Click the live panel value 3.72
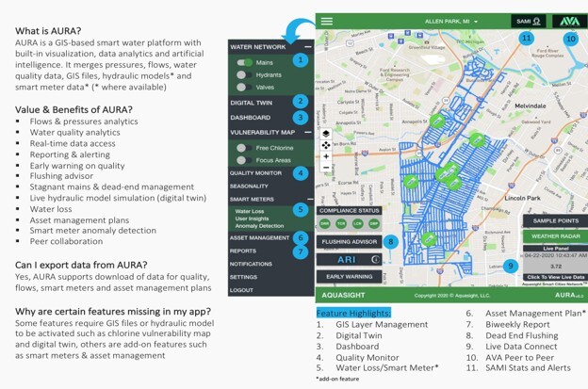Screen dimensions: 588x389 (x=556, y=267)
